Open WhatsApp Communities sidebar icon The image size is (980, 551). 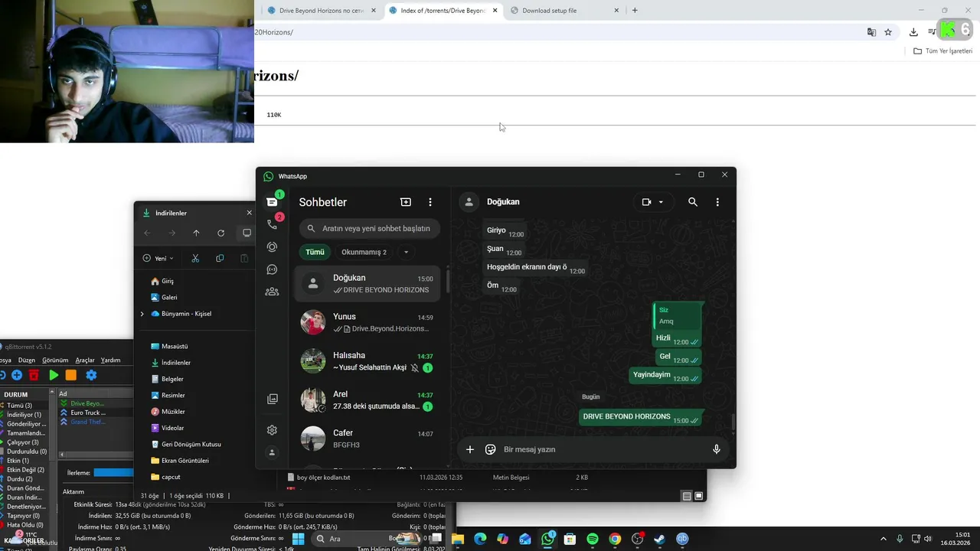[272, 292]
